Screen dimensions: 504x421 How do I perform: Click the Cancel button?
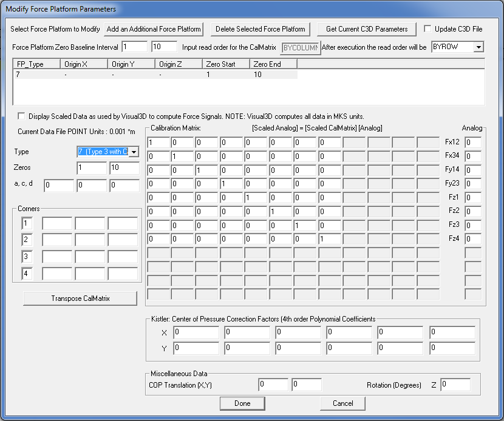click(342, 403)
